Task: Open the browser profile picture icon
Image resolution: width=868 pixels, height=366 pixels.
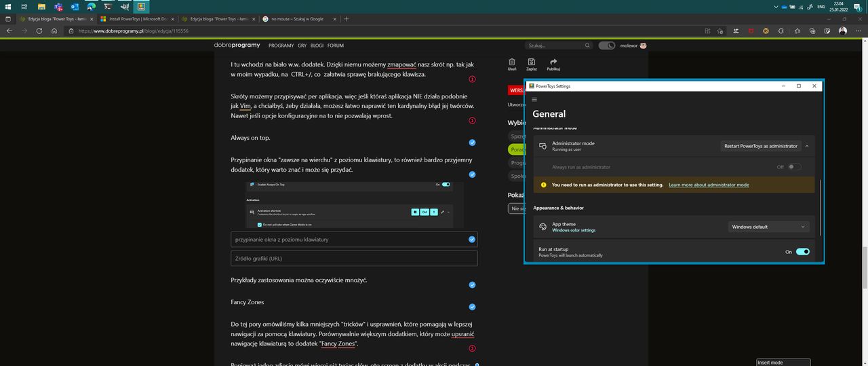Action: tap(843, 31)
